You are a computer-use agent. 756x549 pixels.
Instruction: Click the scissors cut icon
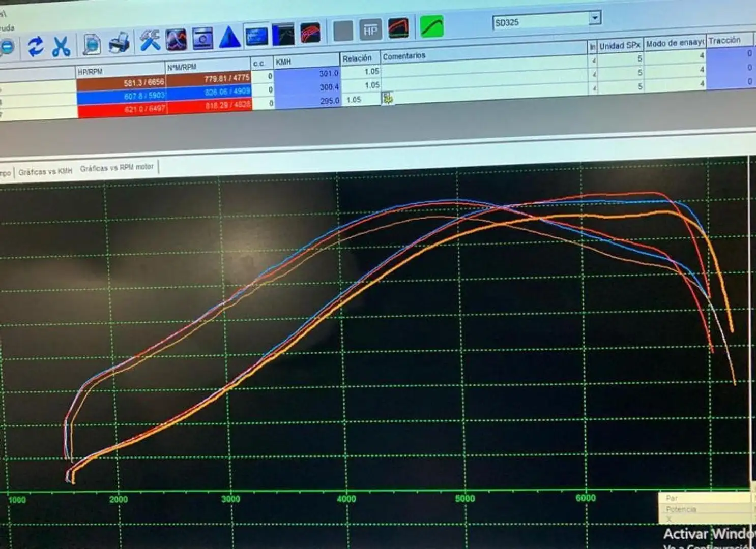[61, 46]
